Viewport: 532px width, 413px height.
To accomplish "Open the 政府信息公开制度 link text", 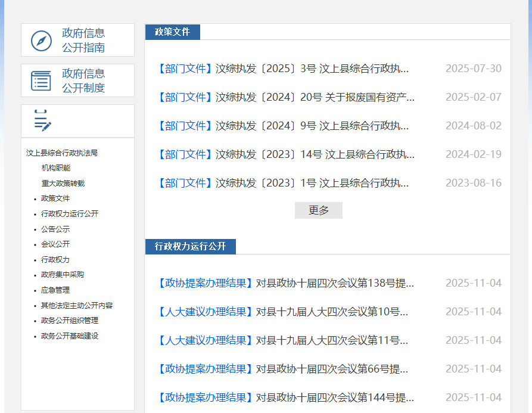I will tap(83, 80).
